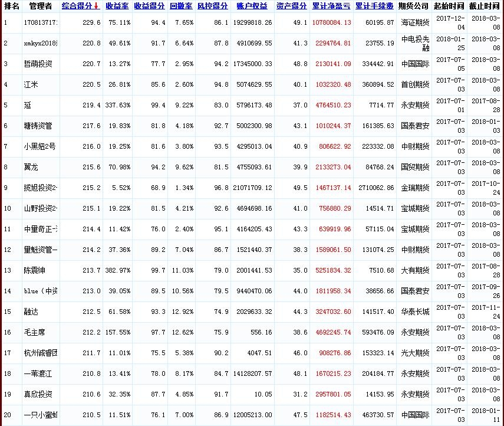504x426 pixels.
Task: Click the 账户权益 header link
Action: pos(252,6)
